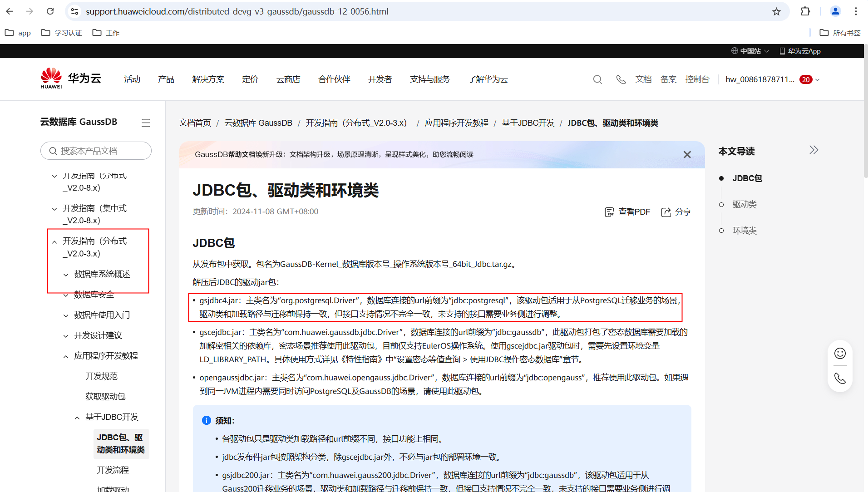Click the browser forward arrow
Image resolution: width=868 pixels, height=492 pixels.
[x=30, y=11]
